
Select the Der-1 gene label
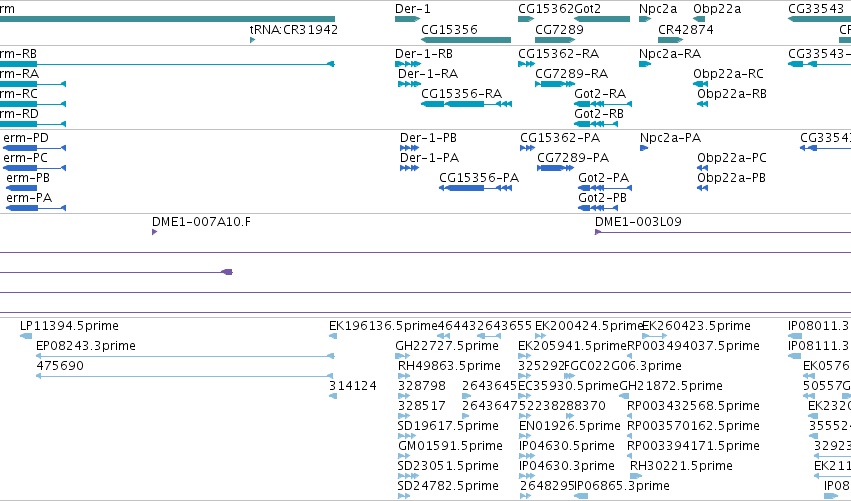(412, 9)
